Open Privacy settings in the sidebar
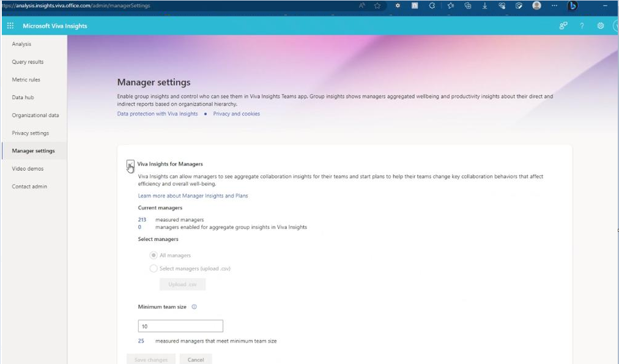 31,133
